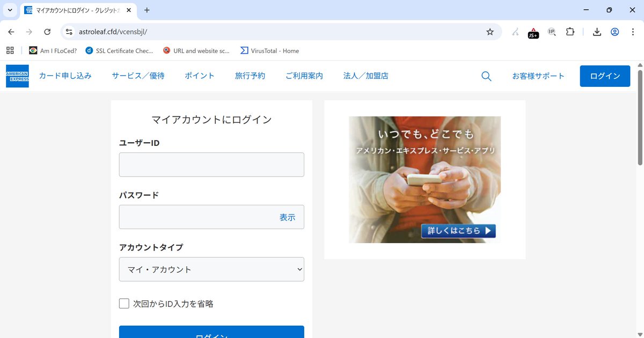Click 詳しくはこちら in the ad banner
Image resolution: width=644 pixels, height=338 pixels.
tap(459, 230)
